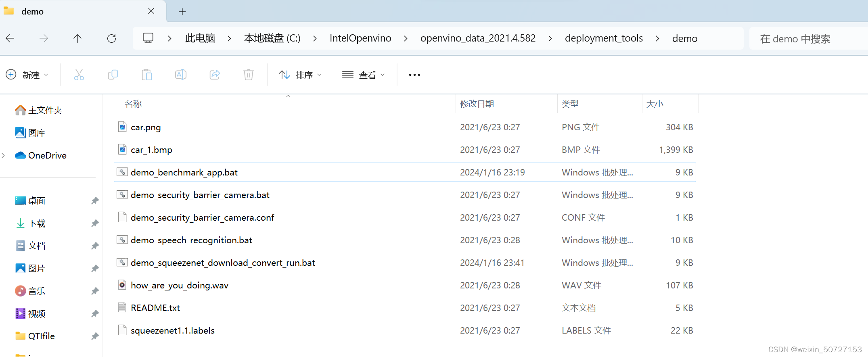The height and width of the screenshot is (357, 868).
Task: Open a new tab with plus button
Action: [182, 11]
